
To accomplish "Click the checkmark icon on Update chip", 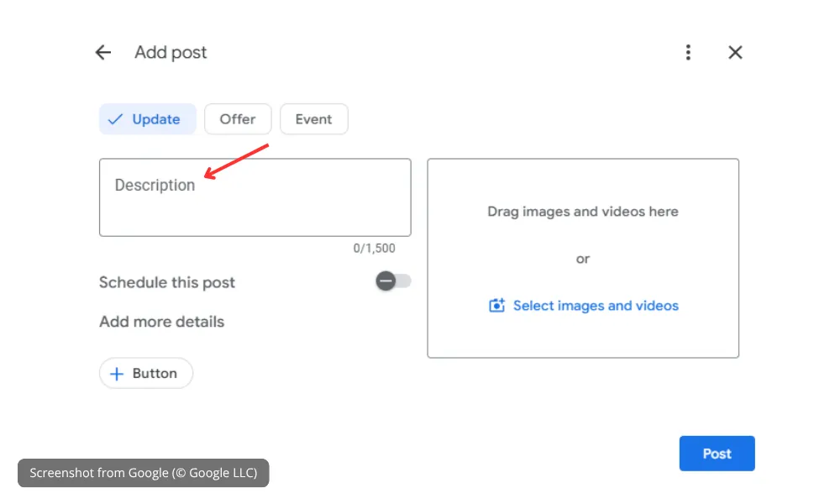I will pyautogui.click(x=115, y=119).
